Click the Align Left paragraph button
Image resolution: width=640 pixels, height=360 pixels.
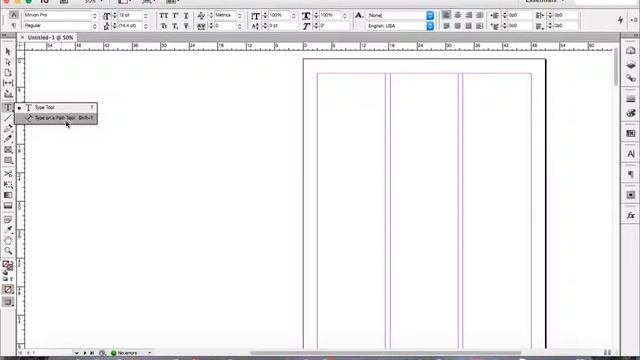[447, 15]
